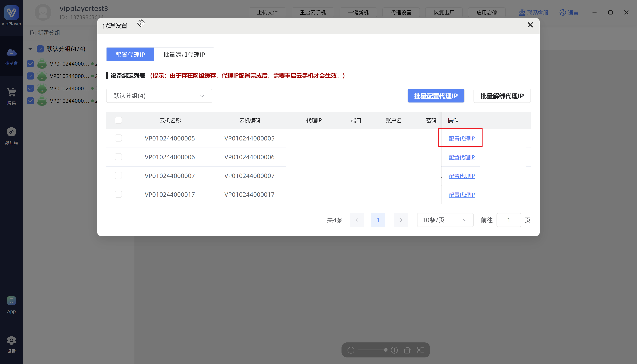Open the 控制台 cloud icon in sidebar
The height and width of the screenshot is (364, 637).
tap(11, 53)
